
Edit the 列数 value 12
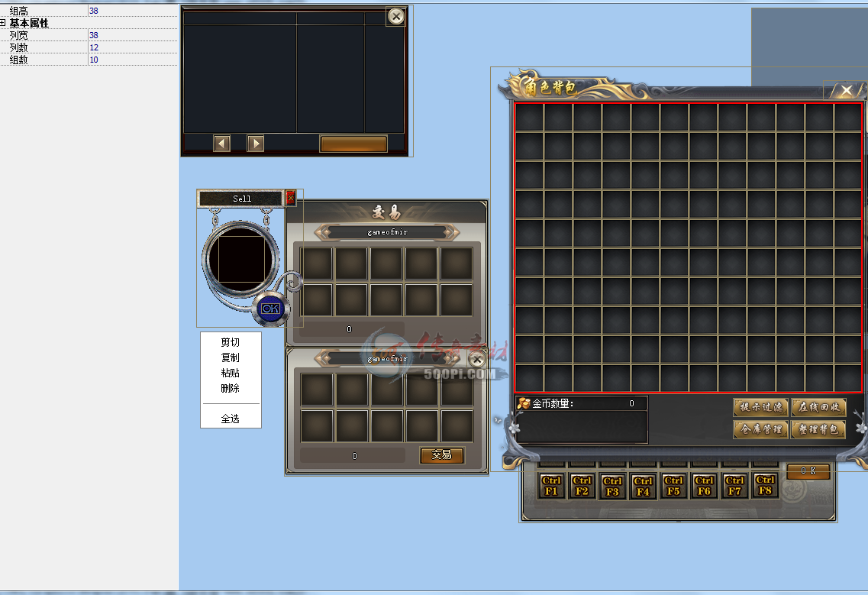click(x=133, y=47)
